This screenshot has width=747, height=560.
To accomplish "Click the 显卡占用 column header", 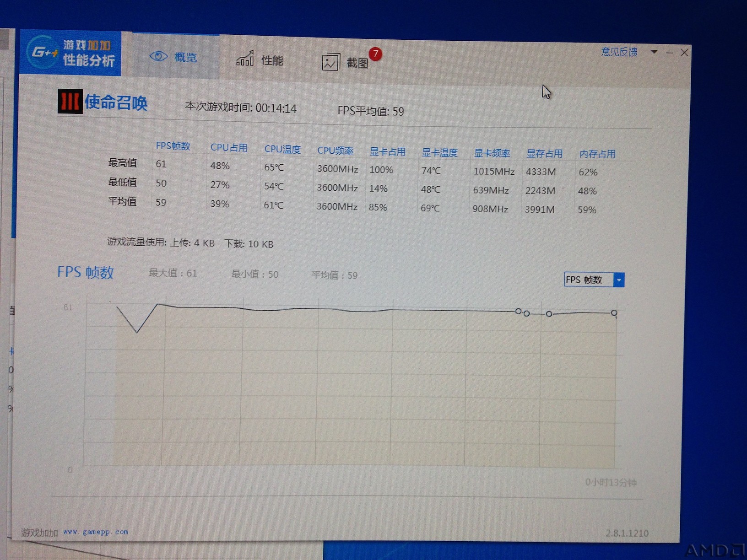I will pos(387,152).
